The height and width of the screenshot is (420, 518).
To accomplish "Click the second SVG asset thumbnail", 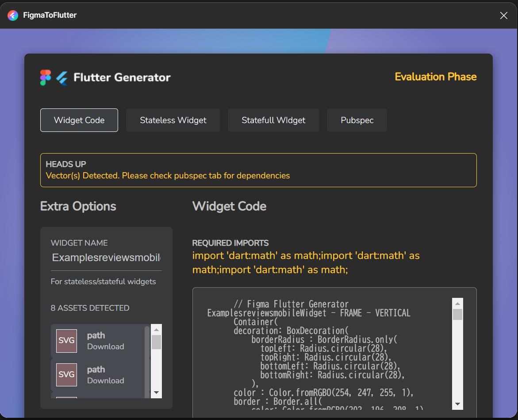I will [66, 375].
